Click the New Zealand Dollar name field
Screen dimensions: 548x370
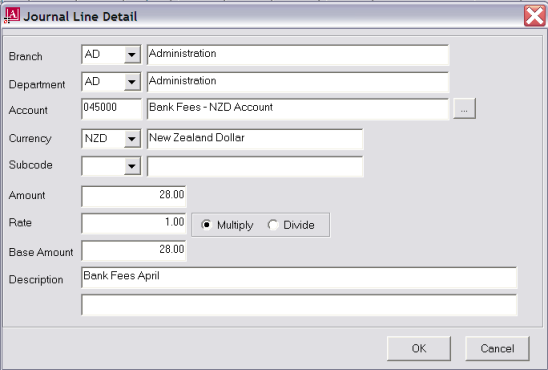pos(255,139)
